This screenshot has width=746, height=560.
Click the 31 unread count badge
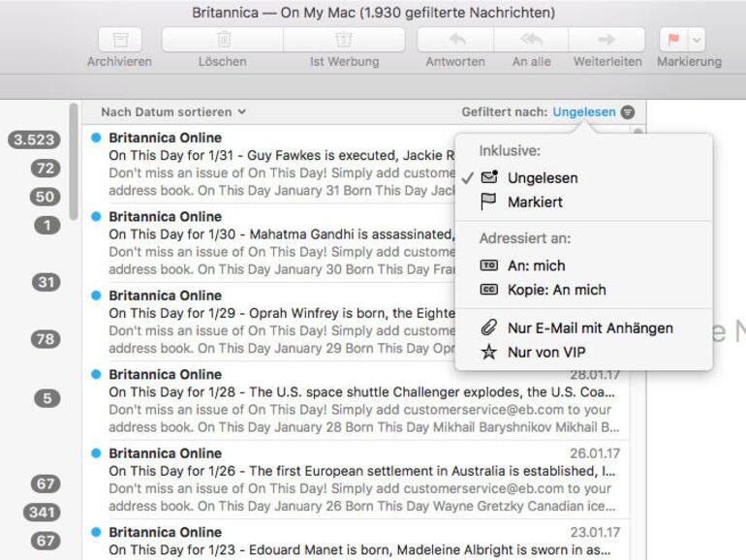pyautogui.click(x=47, y=283)
